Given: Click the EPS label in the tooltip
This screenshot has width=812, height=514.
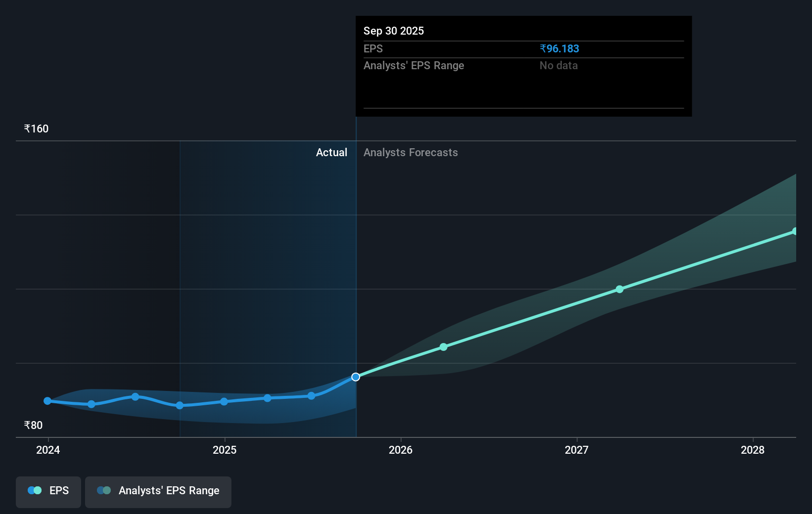Looking at the screenshot, I should (x=373, y=48).
